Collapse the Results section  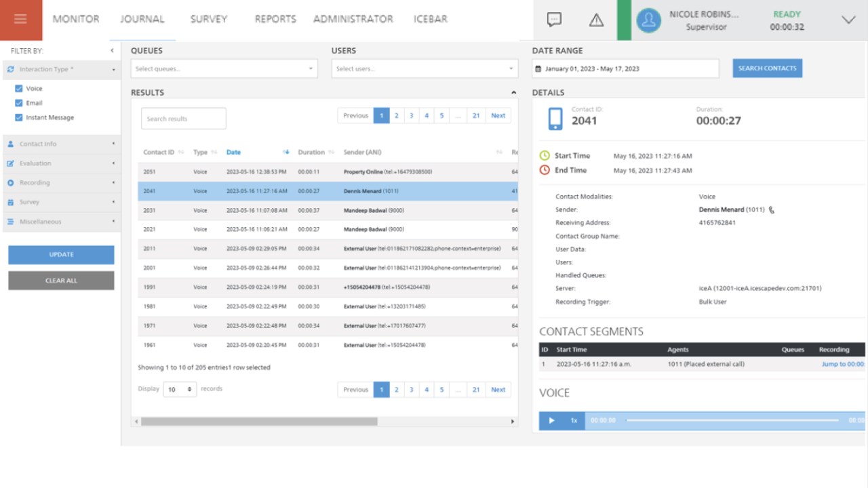coord(513,93)
